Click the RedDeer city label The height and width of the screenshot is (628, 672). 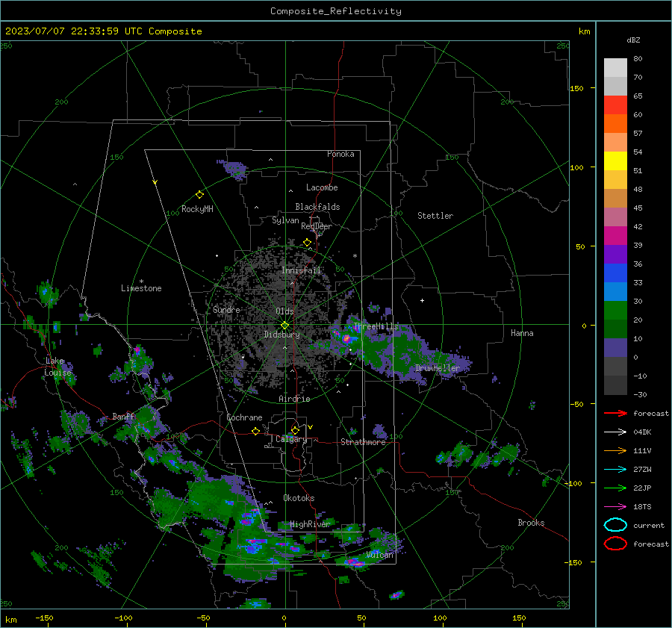317,226
